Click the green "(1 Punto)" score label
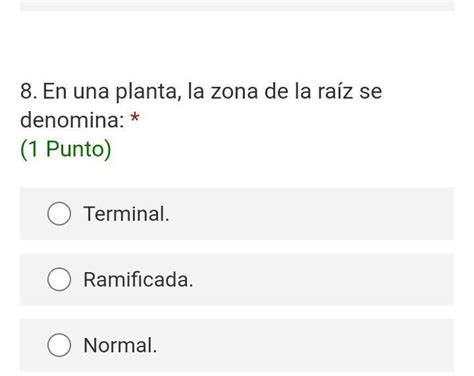Screen dimensions: 474x376 point(66,149)
